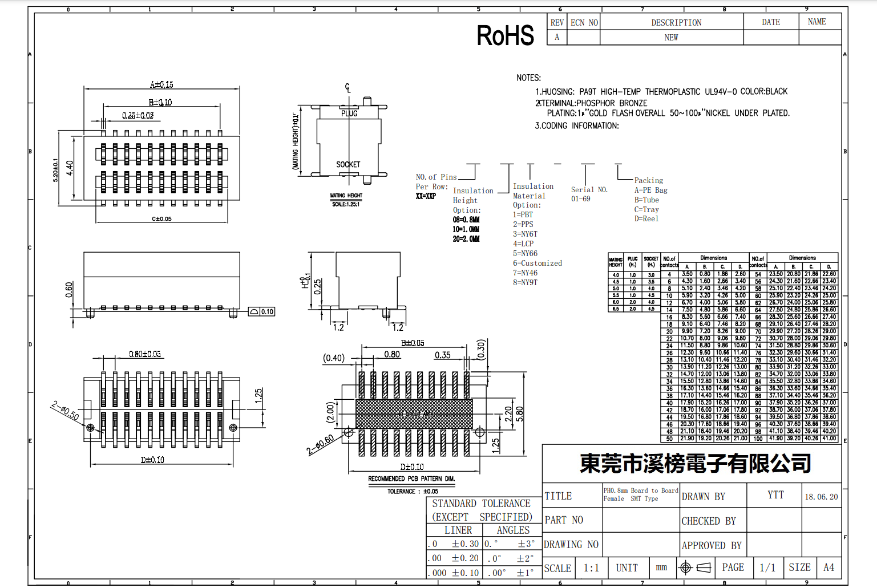Select the SCALE 1:1 value cell
Viewport: 877px width, 588px height.
591,568
